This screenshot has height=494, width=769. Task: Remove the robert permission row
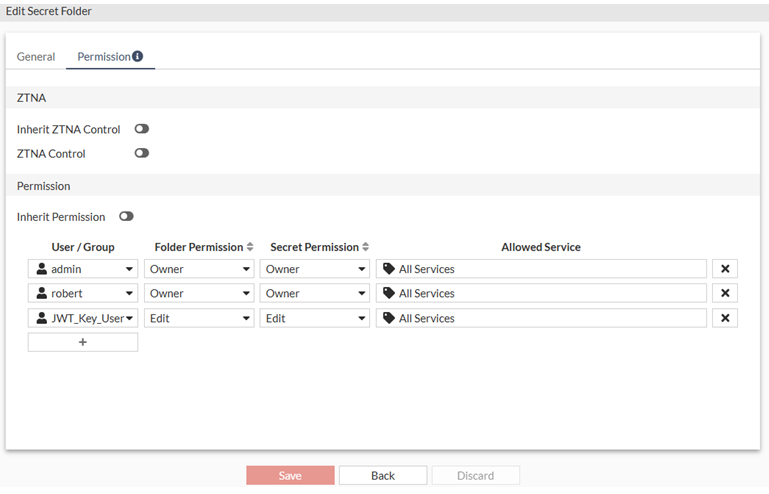725,293
